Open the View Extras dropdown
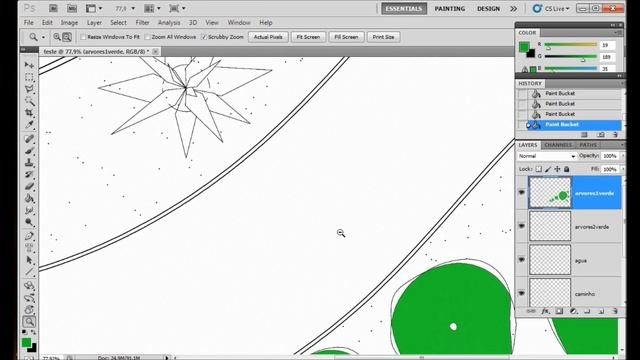640x360 pixels. 94,8
